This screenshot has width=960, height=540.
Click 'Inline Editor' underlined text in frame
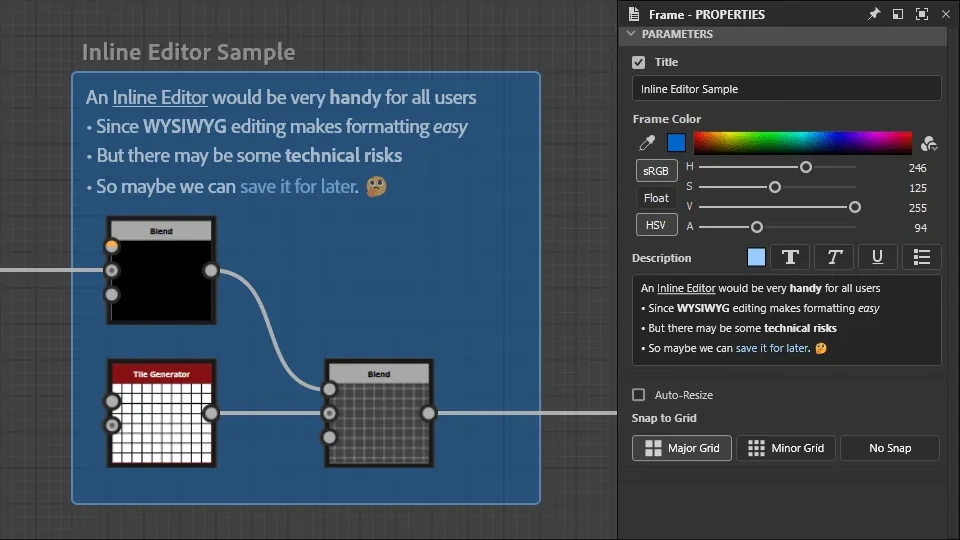click(x=160, y=97)
